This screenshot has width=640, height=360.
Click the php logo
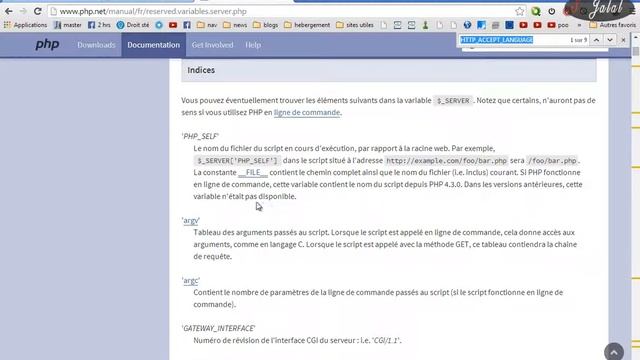(x=47, y=44)
